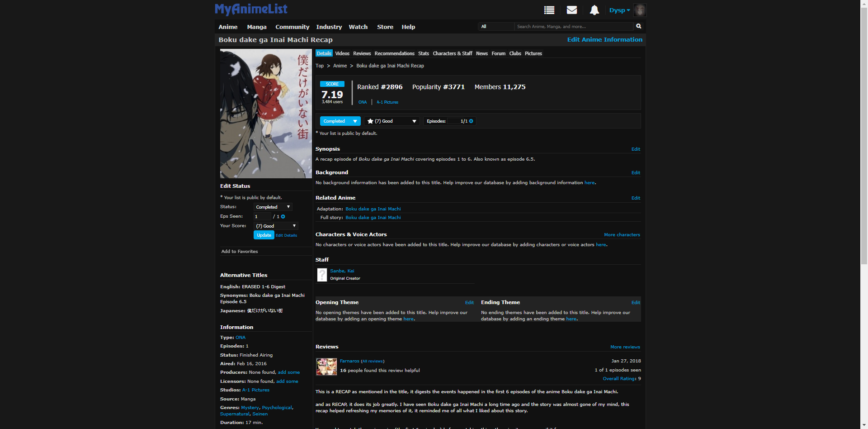Open notifications bell icon

[594, 10]
